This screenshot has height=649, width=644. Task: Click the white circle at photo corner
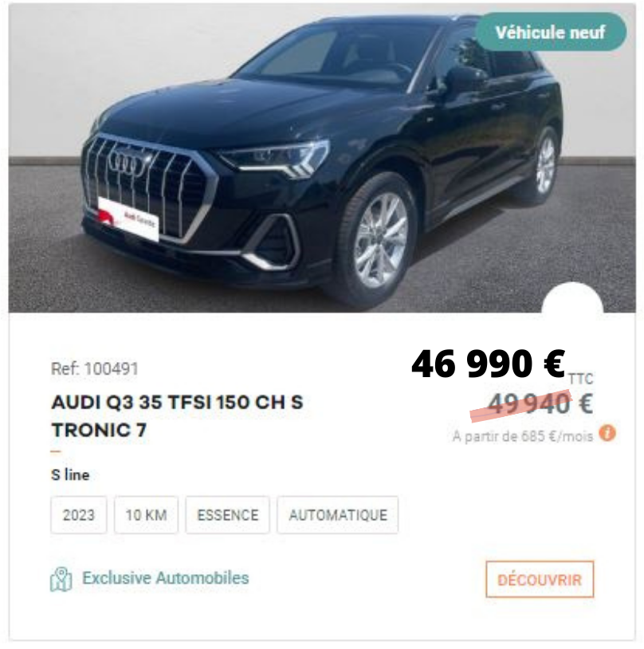[572, 299]
